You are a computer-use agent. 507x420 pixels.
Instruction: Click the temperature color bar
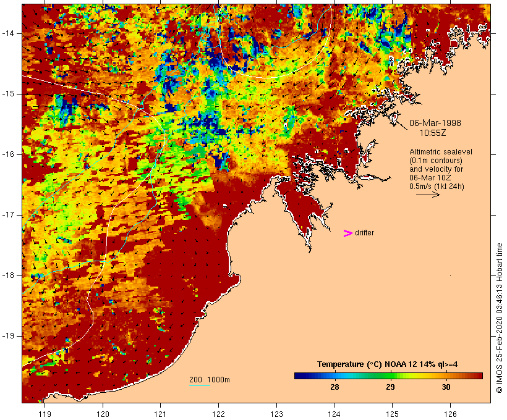click(388, 376)
